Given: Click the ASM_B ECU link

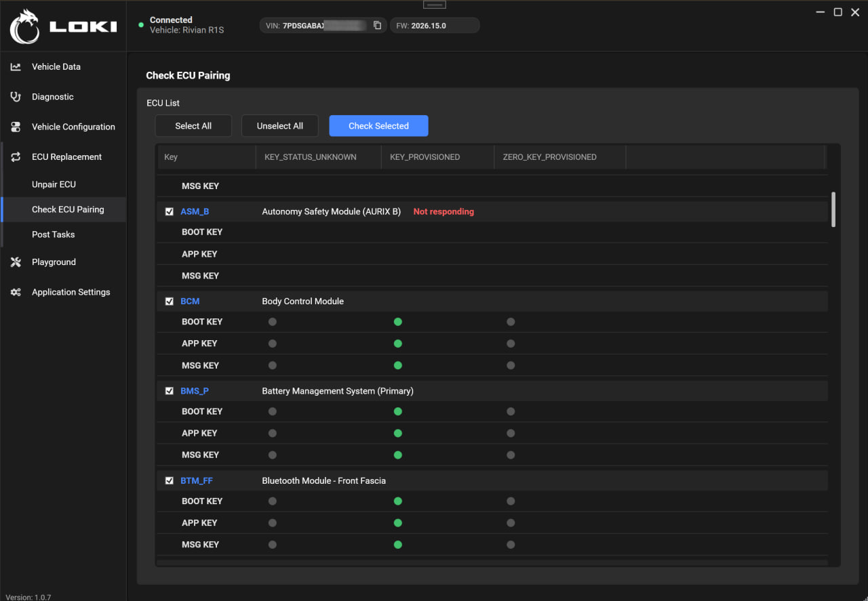Looking at the screenshot, I should coord(195,211).
